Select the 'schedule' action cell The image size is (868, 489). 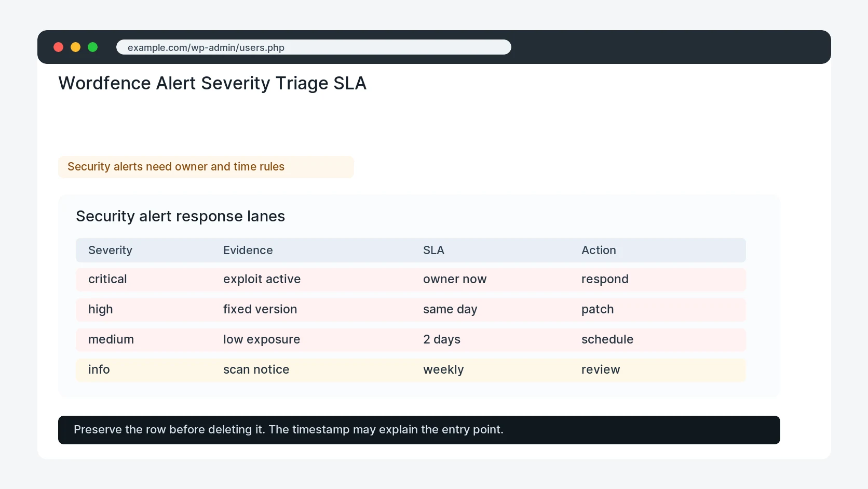607,340
